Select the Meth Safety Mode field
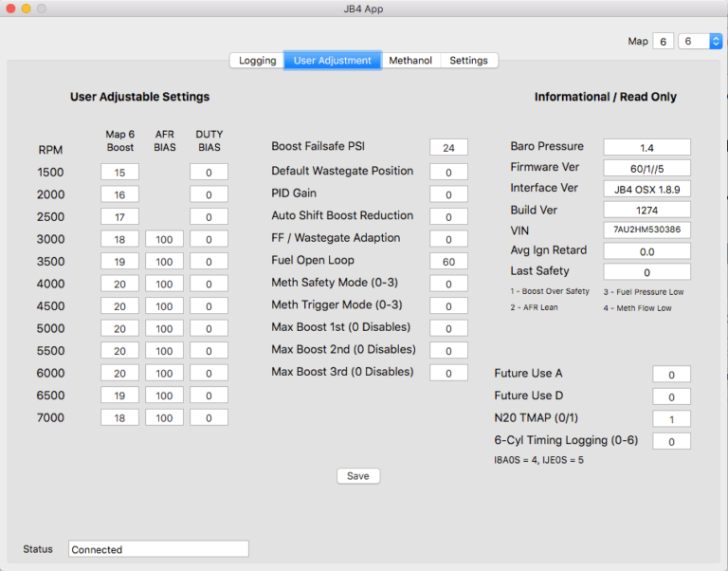Viewport: 728px width, 571px height. tap(448, 284)
